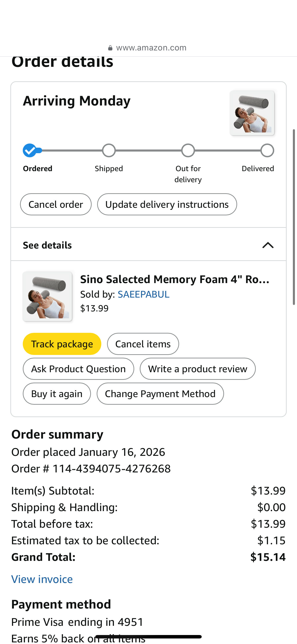The height and width of the screenshot is (644, 297).
Task: Open the pillow image beside item title
Action: pos(47,296)
